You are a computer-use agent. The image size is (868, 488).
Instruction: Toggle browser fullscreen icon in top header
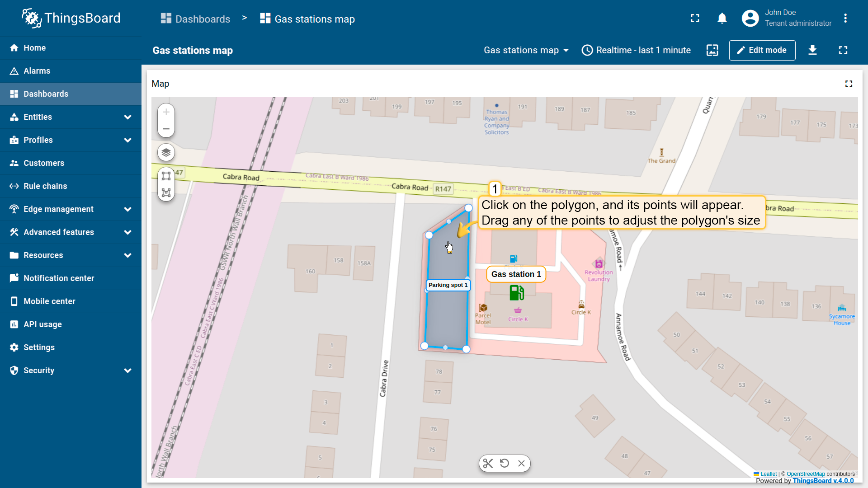695,19
